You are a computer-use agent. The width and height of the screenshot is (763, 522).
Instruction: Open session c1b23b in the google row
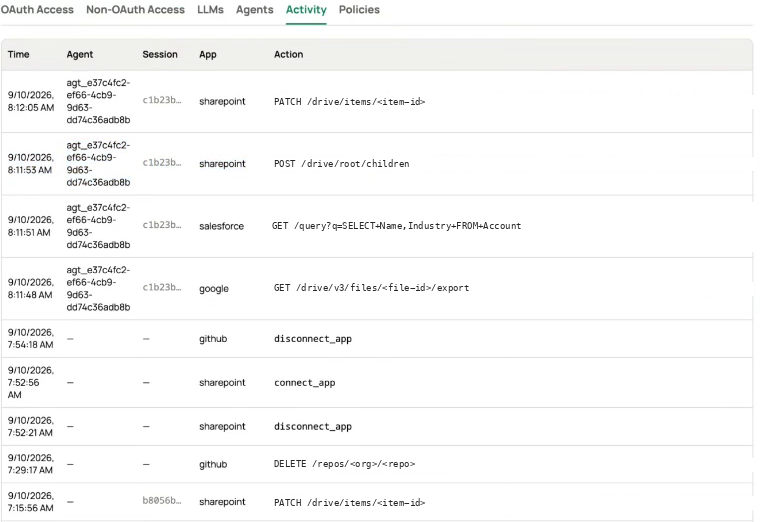tap(162, 288)
